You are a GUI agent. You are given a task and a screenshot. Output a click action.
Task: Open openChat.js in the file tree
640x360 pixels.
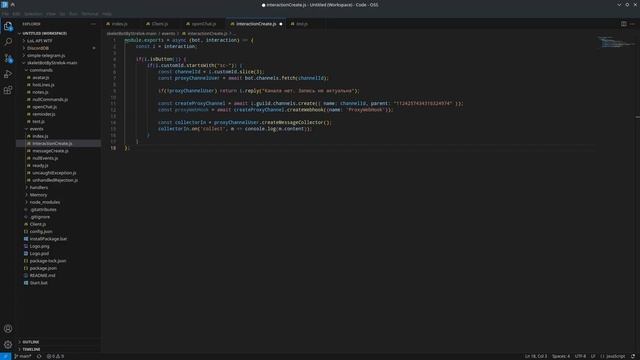(x=44, y=107)
